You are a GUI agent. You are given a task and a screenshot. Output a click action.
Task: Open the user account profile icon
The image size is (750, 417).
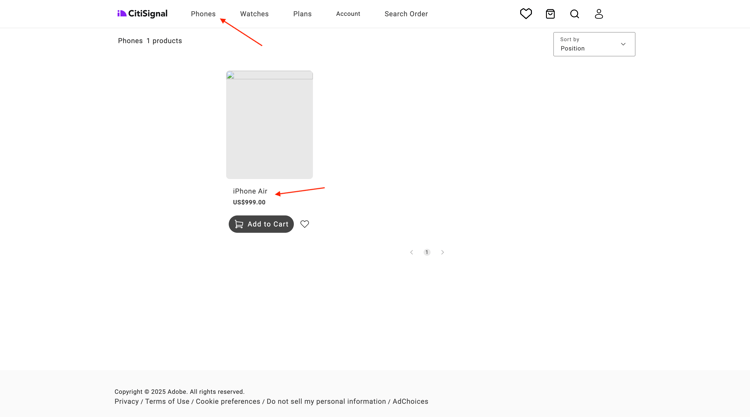[x=598, y=14]
